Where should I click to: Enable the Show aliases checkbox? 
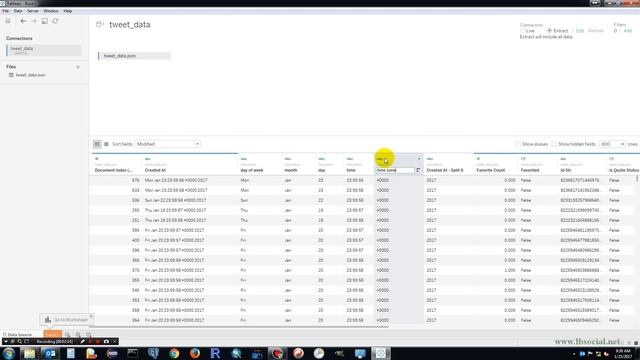518,144
